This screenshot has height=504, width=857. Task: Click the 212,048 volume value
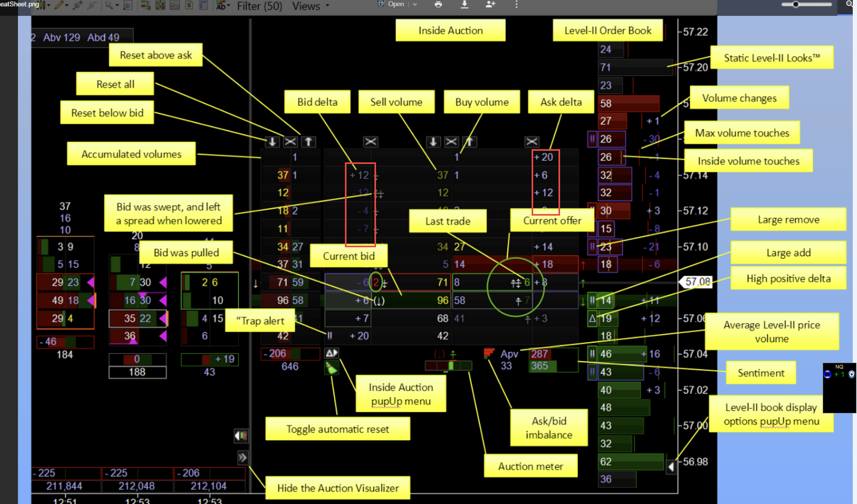[136, 486]
